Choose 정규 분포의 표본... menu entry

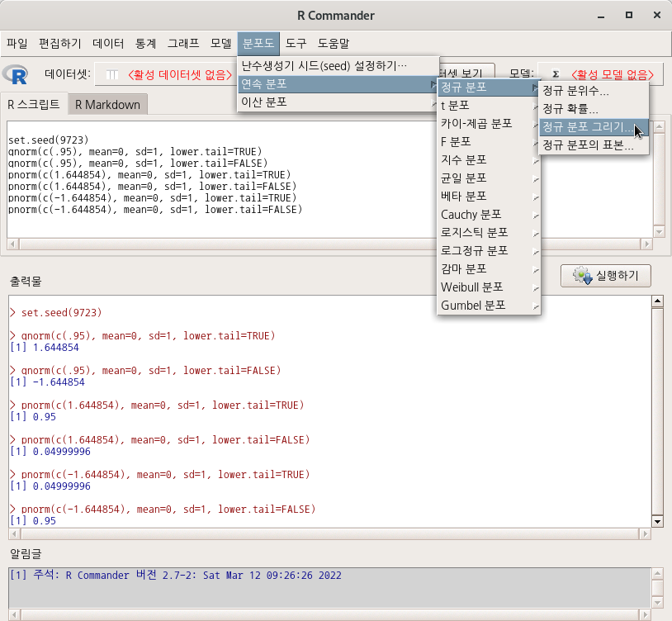tap(594, 145)
